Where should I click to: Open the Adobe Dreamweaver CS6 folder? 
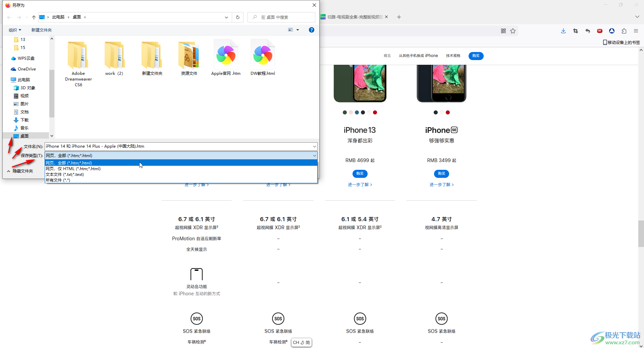coord(78,64)
